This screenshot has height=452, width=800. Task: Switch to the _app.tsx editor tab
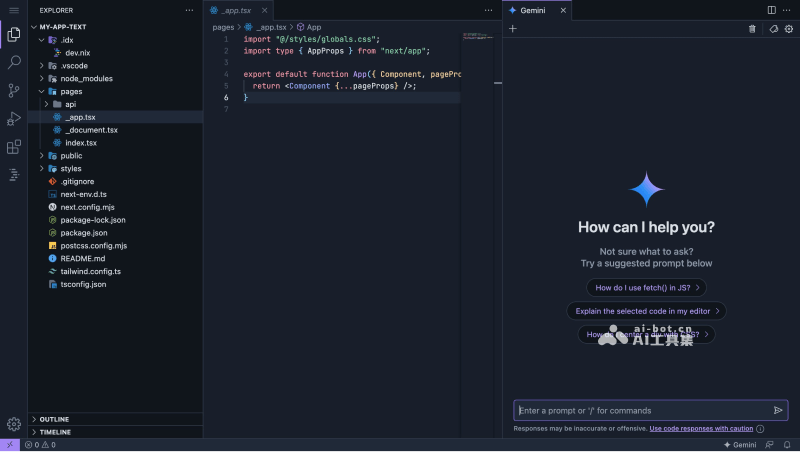pos(235,10)
